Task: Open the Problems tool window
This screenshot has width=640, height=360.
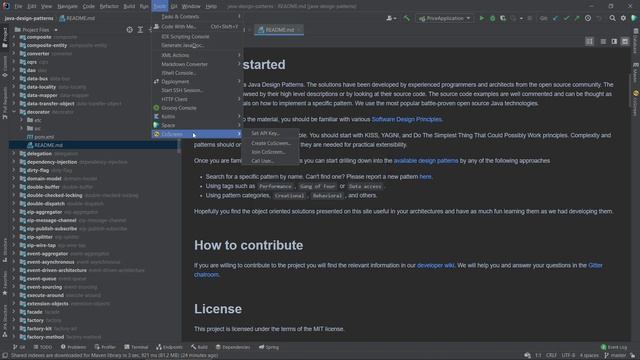Action: [x=73, y=347]
